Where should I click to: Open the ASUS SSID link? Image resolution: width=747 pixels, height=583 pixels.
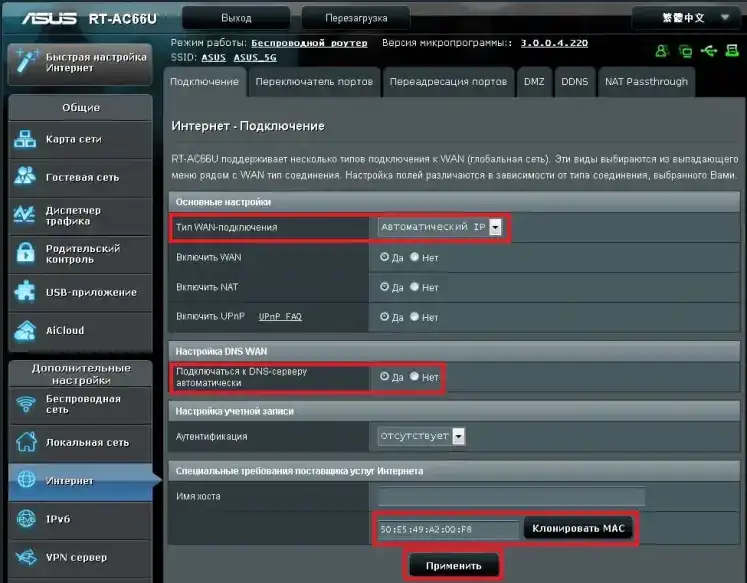click(x=213, y=58)
